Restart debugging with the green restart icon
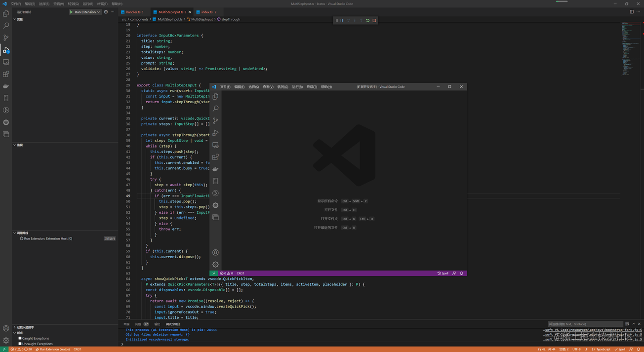The height and width of the screenshot is (352, 644). pos(367,21)
